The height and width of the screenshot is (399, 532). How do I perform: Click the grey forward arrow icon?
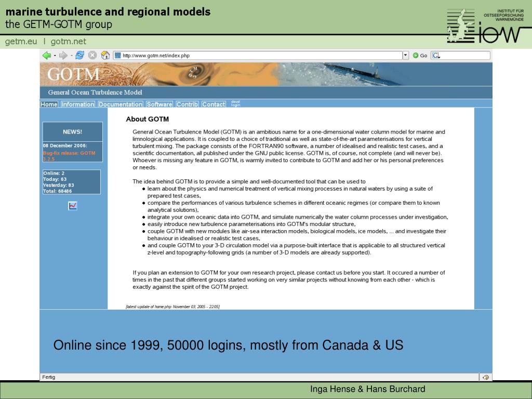(x=63, y=55)
